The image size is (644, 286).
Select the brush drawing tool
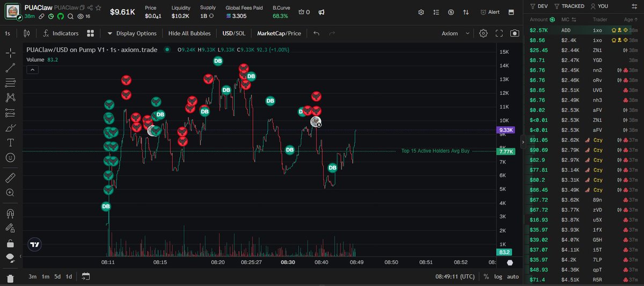(x=10, y=128)
